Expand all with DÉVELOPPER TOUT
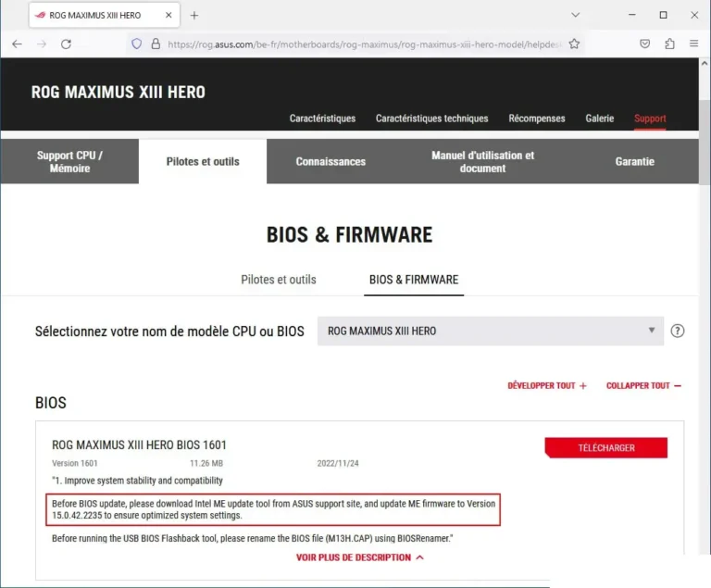 [547, 385]
